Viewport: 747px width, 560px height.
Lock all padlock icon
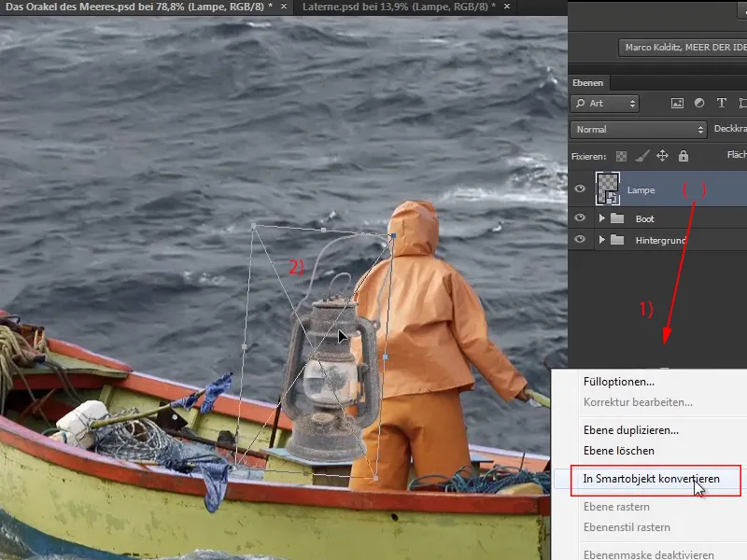click(x=684, y=156)
